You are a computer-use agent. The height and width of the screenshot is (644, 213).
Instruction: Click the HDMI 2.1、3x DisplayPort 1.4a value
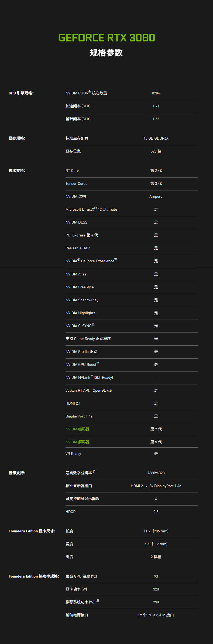coord(156,486)
